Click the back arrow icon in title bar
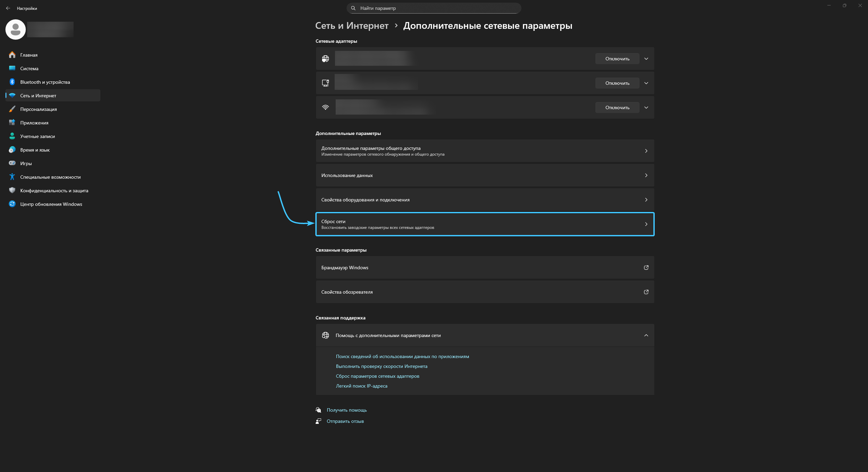Screen dimensions: 868x472 click(8, 8)
